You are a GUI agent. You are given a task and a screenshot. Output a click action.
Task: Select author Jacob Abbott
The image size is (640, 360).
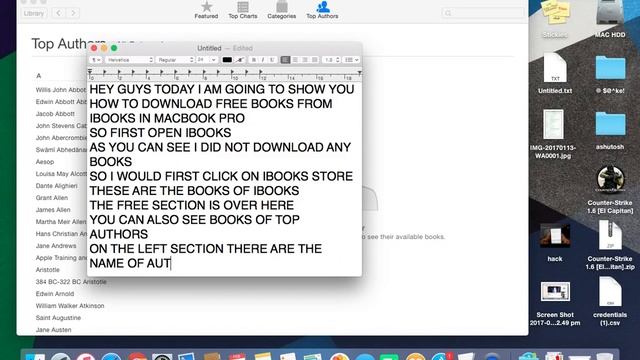[x=55, y=114]
